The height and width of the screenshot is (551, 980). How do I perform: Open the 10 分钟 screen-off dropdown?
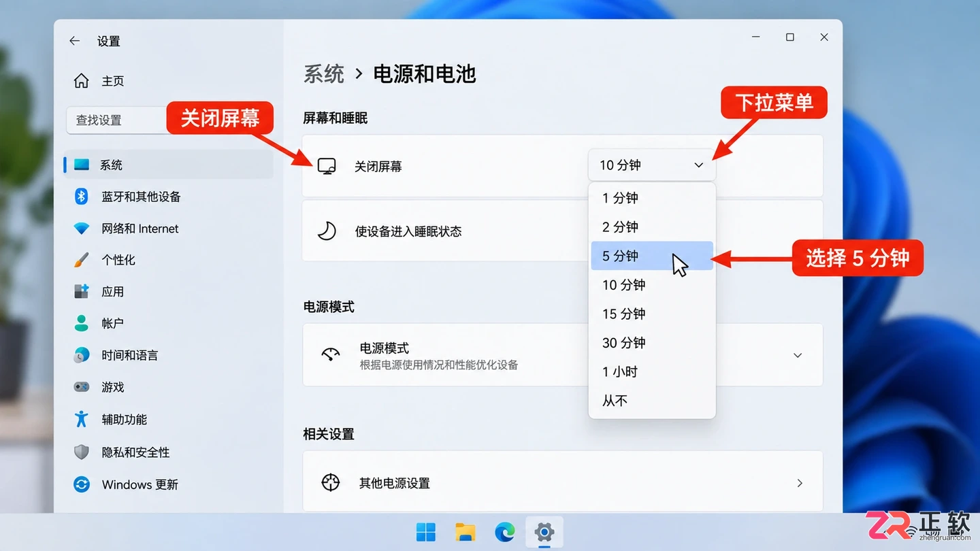tap(651, 165)
